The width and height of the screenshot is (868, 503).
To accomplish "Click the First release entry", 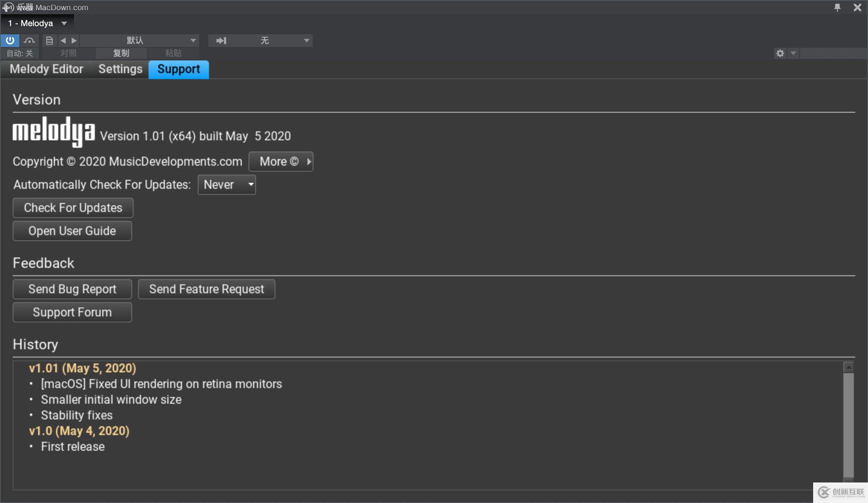I will point(73,447).
